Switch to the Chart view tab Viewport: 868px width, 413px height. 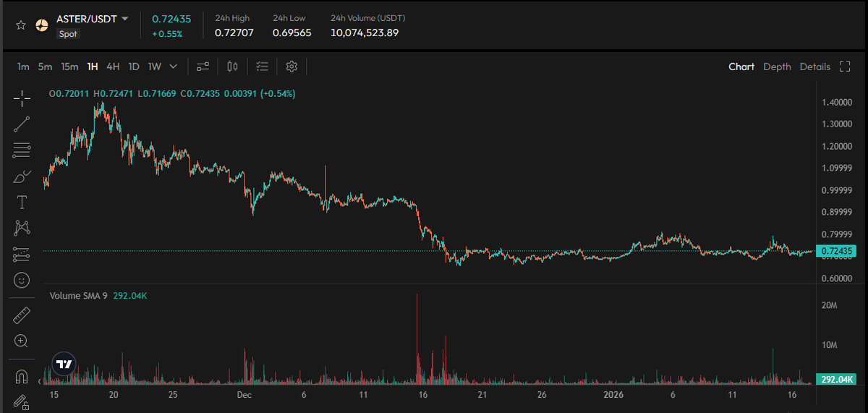click(x=741, y=67)
